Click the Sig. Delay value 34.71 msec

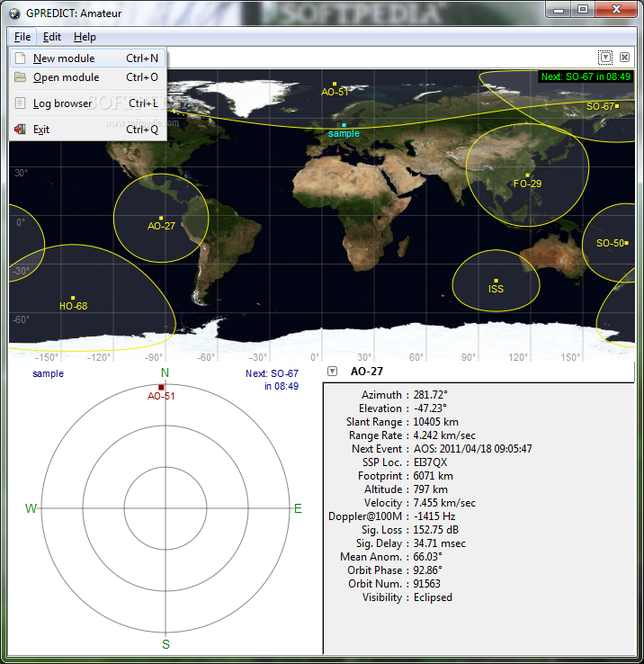[x=440, y=543]
